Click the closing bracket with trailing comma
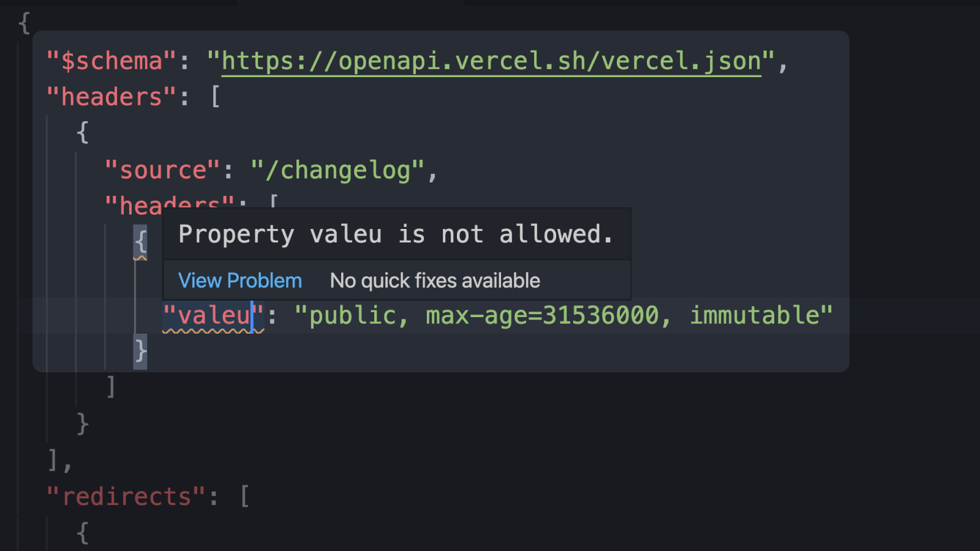 [x=61, y=460]
